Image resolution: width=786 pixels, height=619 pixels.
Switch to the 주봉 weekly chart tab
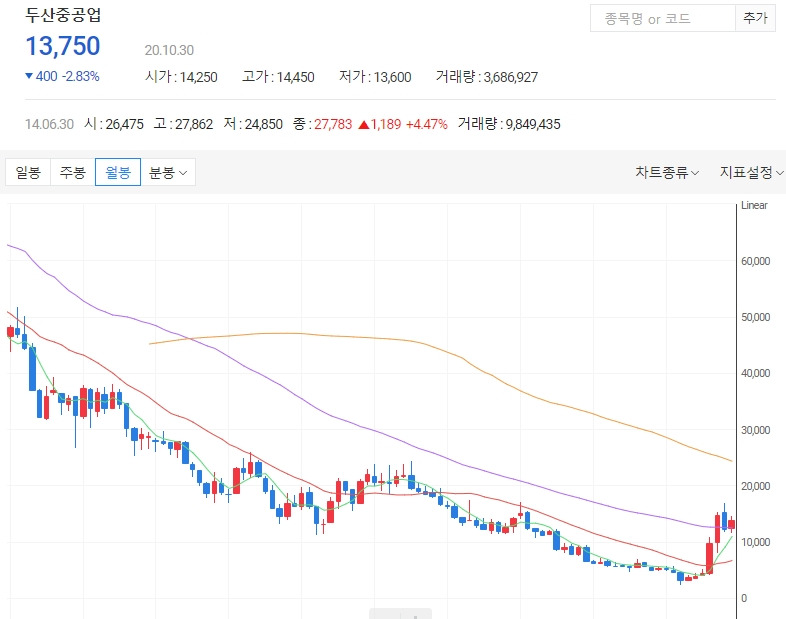pyautogui.click(x=73, y=172)
